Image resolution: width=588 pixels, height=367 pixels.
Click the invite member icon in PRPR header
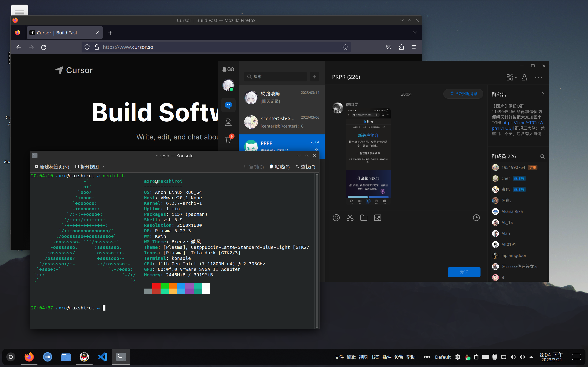(x=525, y=77)
